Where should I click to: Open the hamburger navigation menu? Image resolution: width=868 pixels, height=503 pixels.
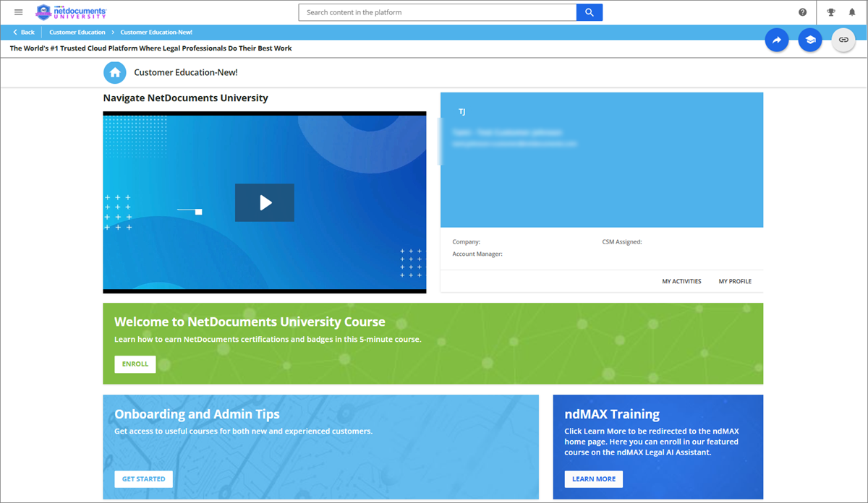(x=18, y=12)
